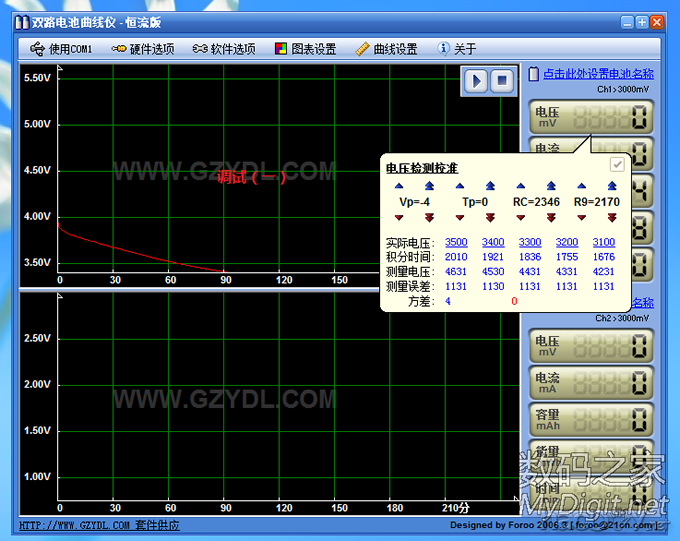Increase Vp with the double up arrow
Image resolution: width=680 pixels, height=541 pixels.
pos(429,186)
